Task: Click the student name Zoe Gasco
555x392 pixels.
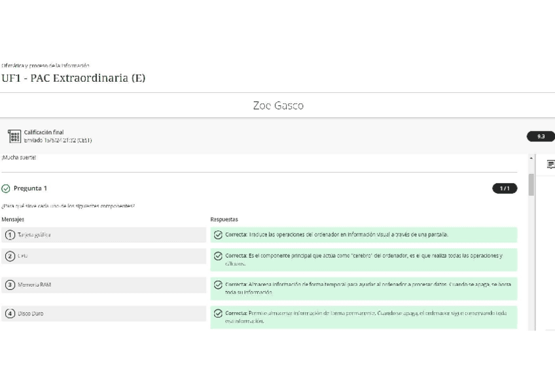Action: [277, 105]
